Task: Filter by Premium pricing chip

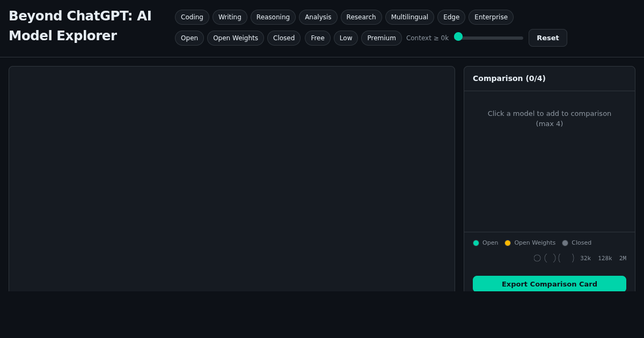Action: [x=382, y=38]
